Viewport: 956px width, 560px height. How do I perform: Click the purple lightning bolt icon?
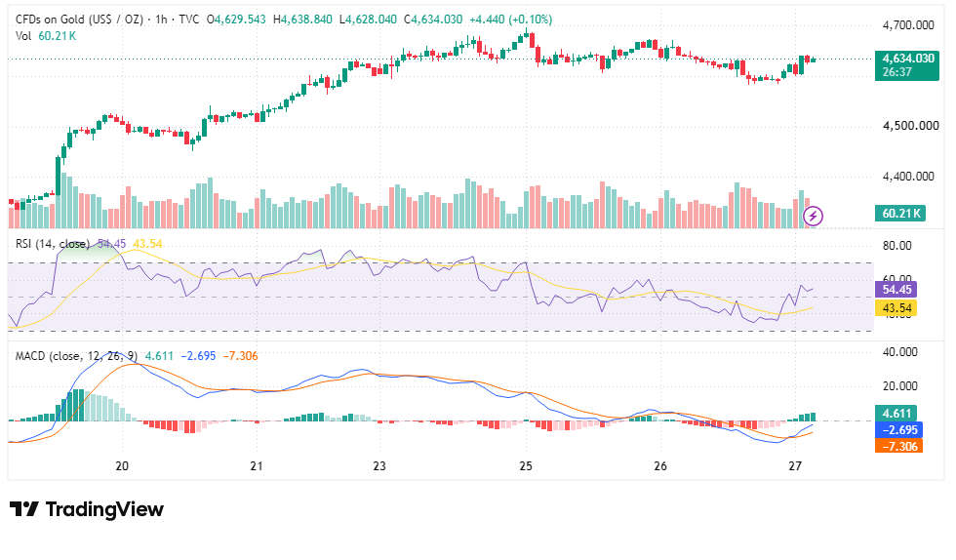pos(813,216)
